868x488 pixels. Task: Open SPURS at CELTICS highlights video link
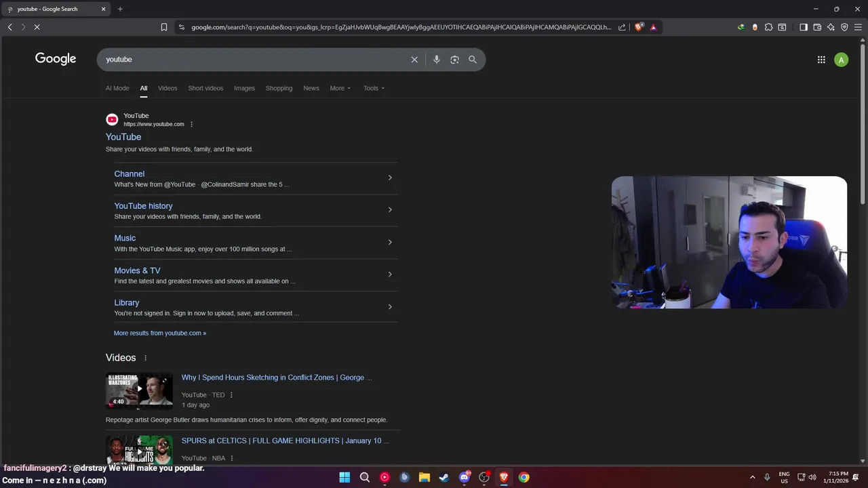coord(285,441)
